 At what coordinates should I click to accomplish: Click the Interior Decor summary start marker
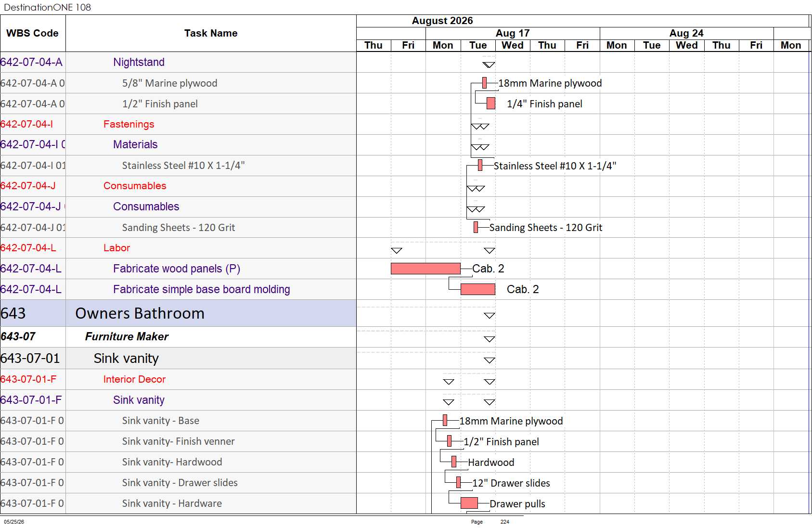[x=449, y=382]
